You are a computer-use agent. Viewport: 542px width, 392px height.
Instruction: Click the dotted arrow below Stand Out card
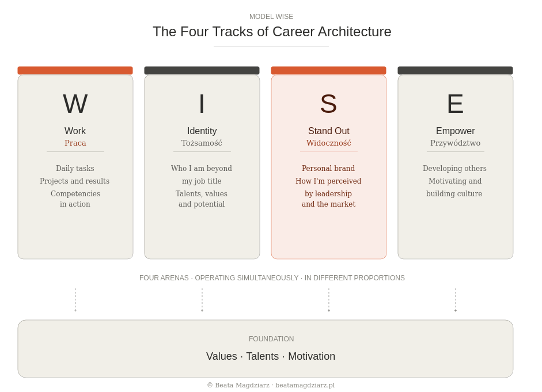pos(329,300)
